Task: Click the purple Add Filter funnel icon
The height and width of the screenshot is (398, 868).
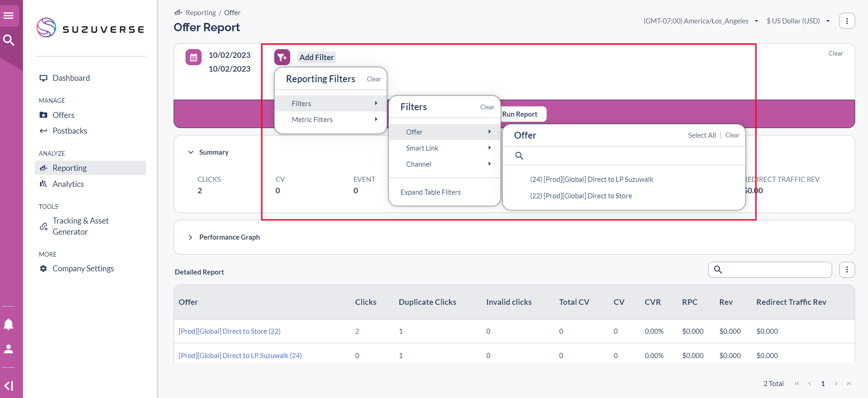Action: click(x=282, y=57)
